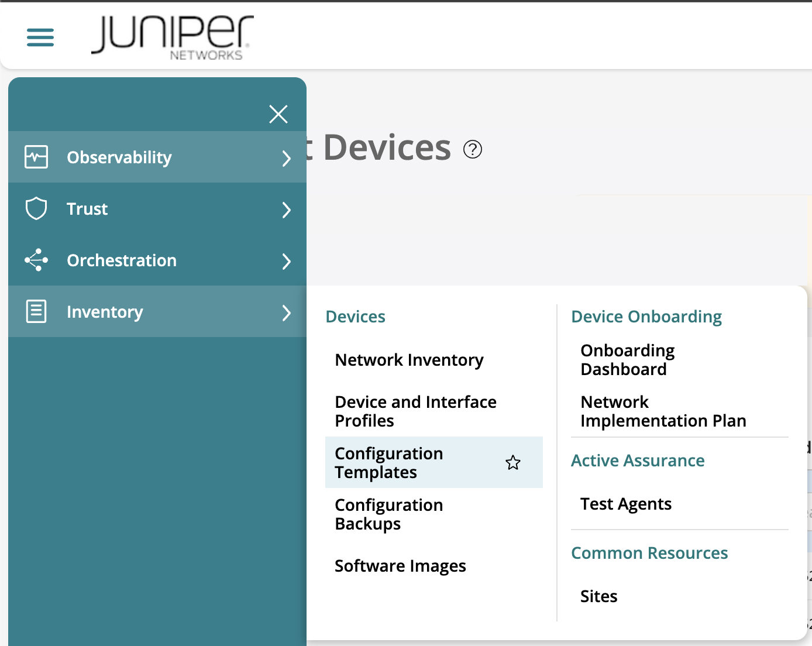Click the Juniper Networks logo
This screenshot has width=812, height=646.
pyautogui.click(x=172, y=36)
